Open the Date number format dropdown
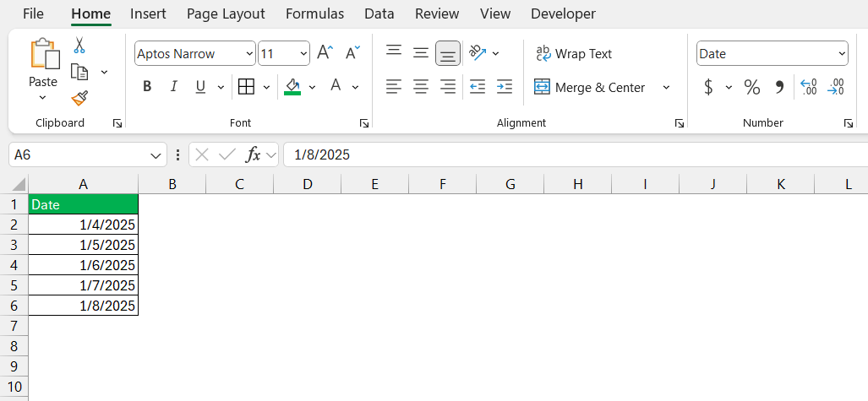868x401 pixels. [842, 54]
